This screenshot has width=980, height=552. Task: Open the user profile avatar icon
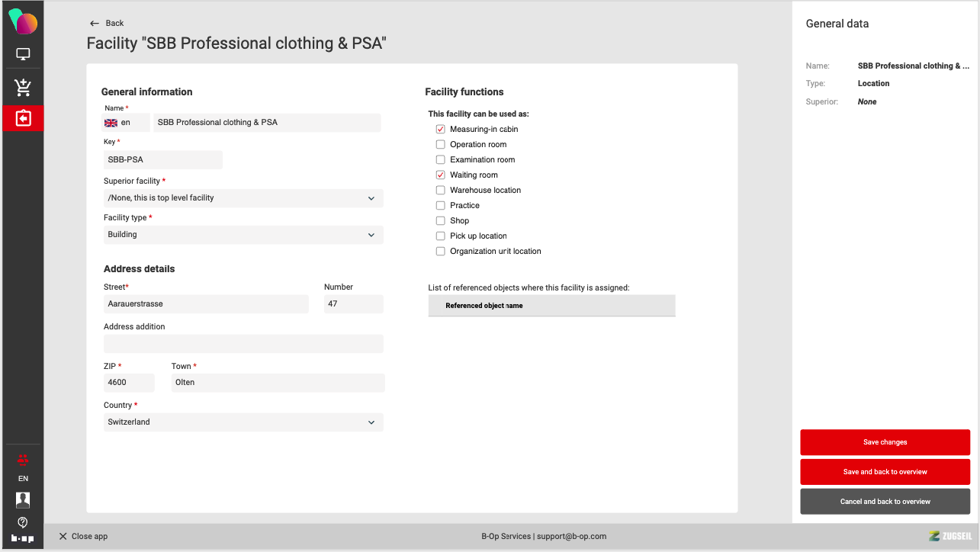pos(23,500)
